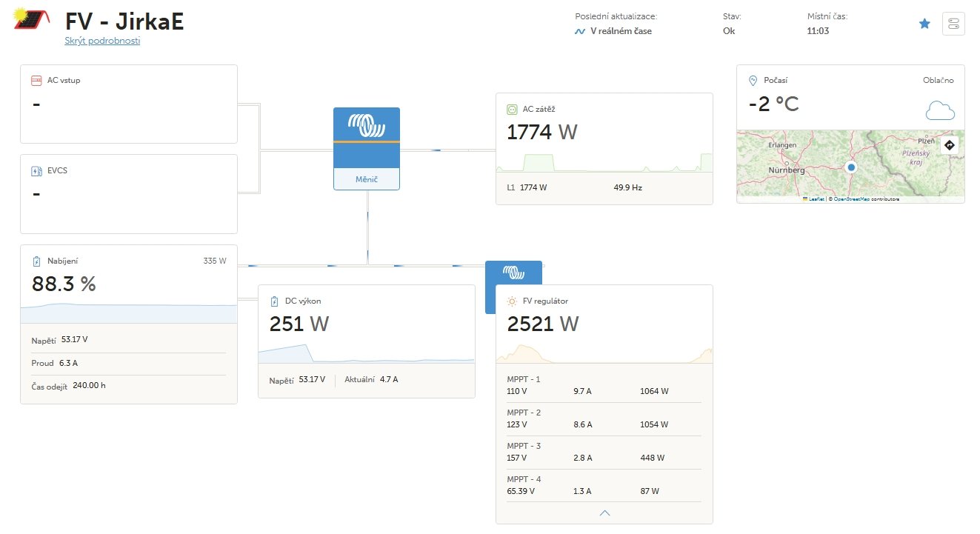
Task: Click the cloudy weather icon
Action: (x=940, y=110)
